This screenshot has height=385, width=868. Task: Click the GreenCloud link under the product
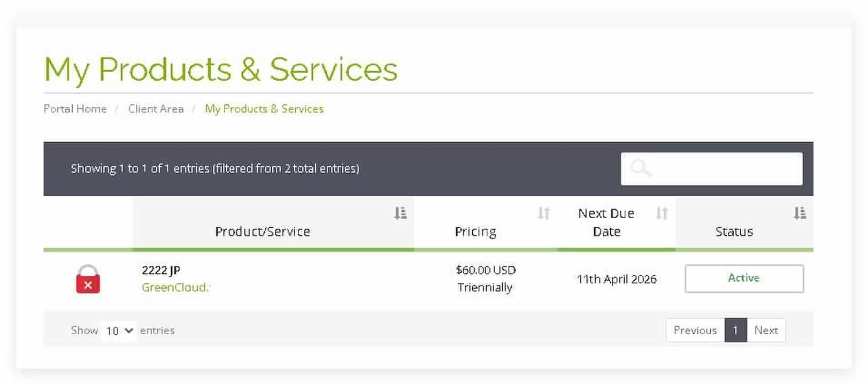pyautogui.click(x=174, y=288)
